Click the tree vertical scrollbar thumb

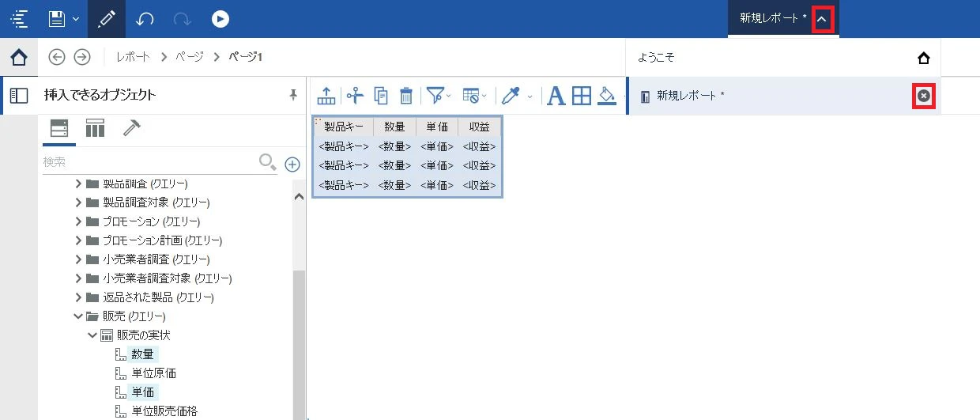click(299, 344)
